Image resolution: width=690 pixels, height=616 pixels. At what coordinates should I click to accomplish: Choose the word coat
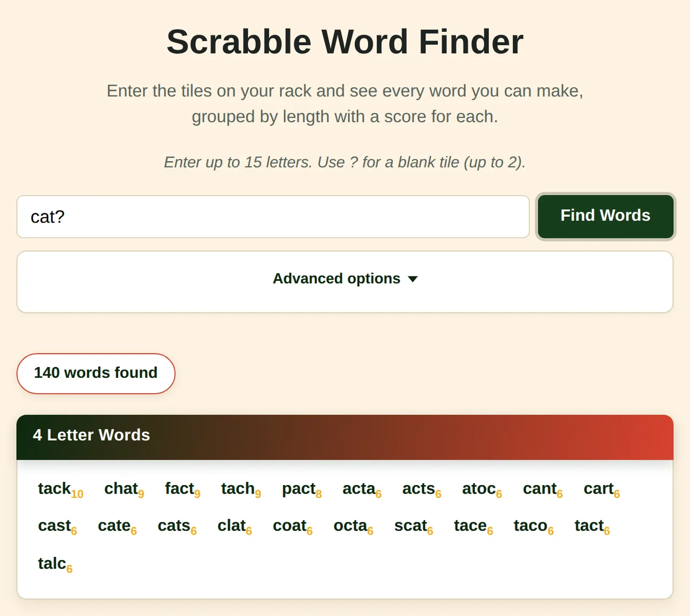tap(293, 526)
